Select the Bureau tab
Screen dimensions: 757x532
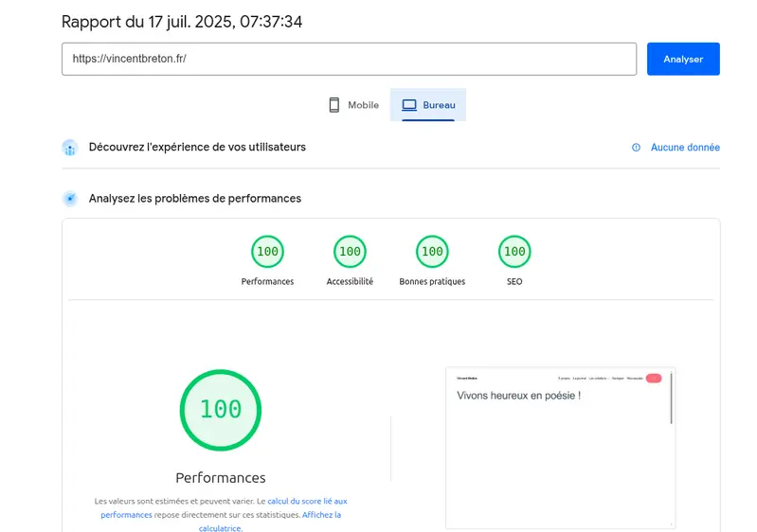[428, 105]
